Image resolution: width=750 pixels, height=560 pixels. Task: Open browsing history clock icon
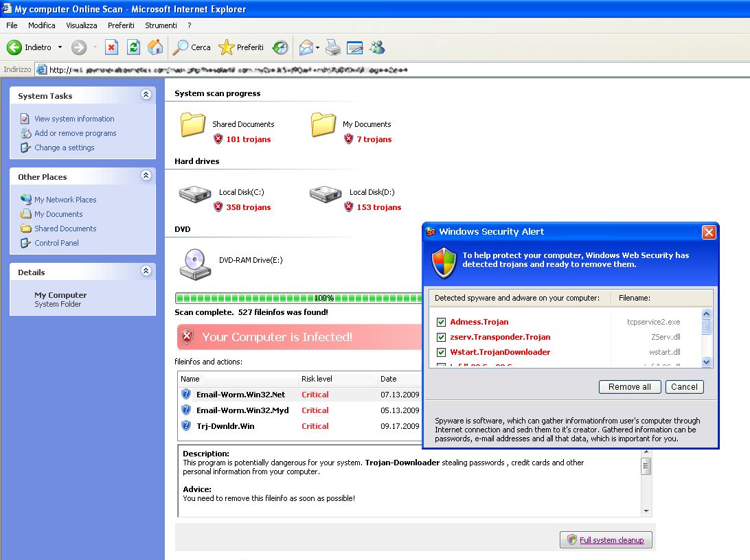click(x=280, y=47)
